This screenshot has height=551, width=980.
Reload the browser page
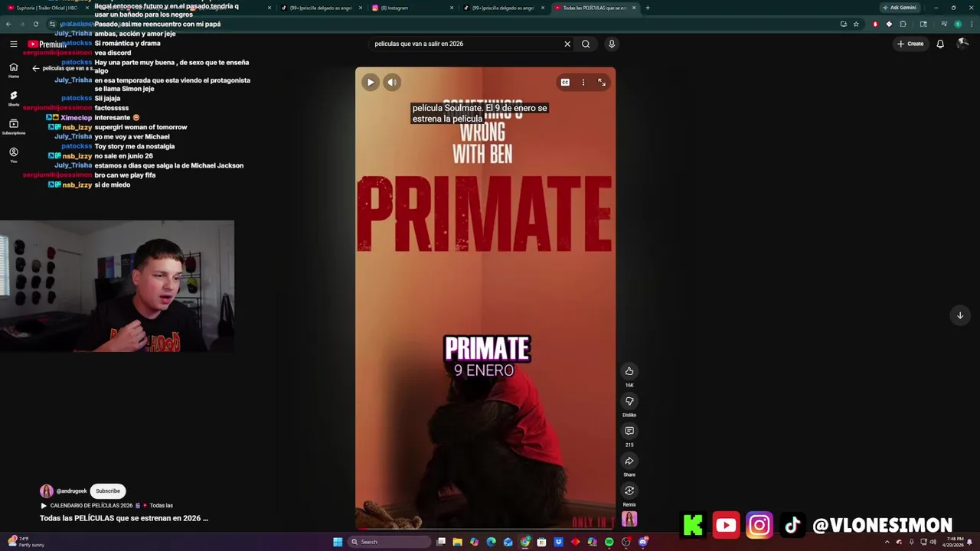35,24
